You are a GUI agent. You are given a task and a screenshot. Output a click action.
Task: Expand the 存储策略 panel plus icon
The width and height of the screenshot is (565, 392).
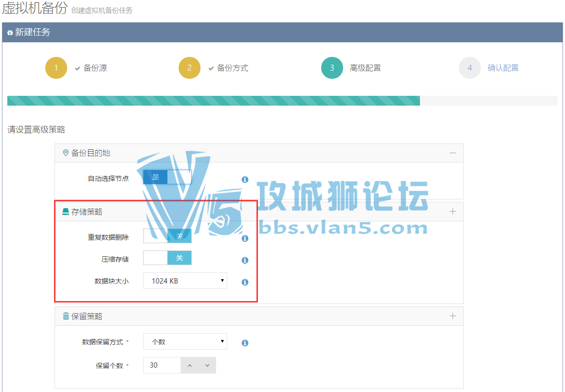pyautogui.click(x=453, y=211)
